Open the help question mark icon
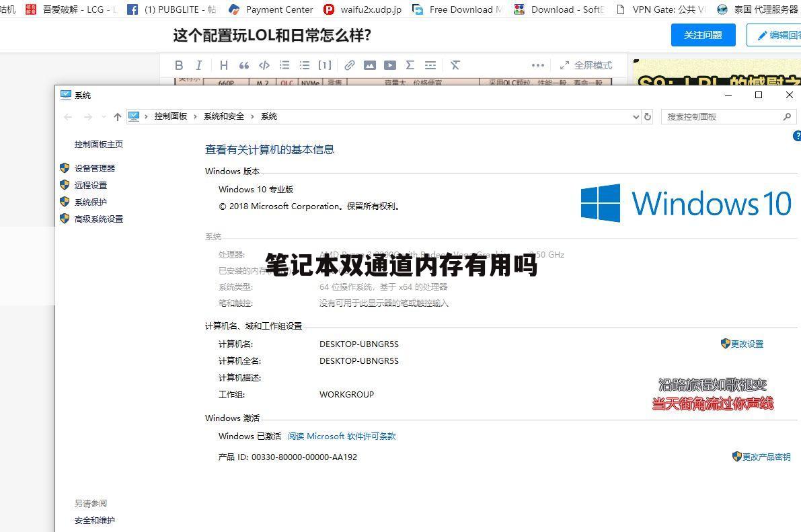Viewport: 801px width, 532px height. tap(797, 136)
